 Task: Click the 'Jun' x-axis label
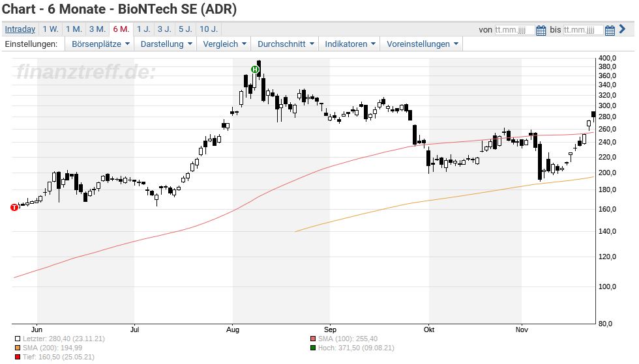37,329
